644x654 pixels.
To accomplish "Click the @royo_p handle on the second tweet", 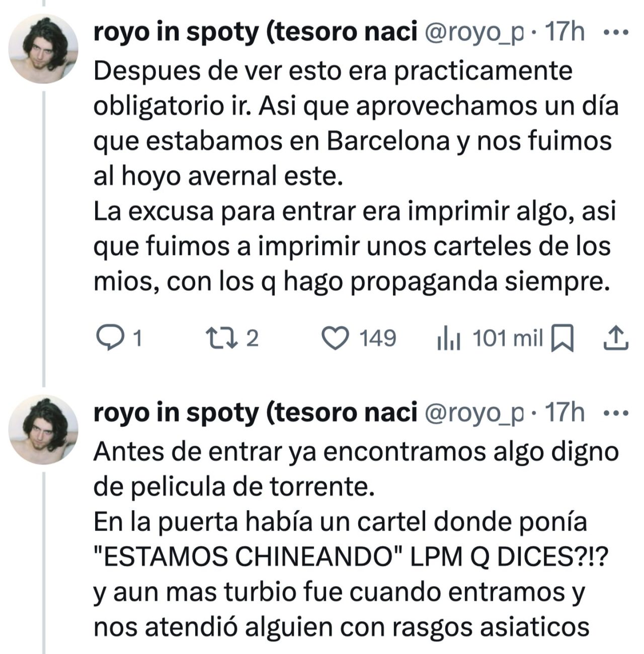I will (474, 414).
